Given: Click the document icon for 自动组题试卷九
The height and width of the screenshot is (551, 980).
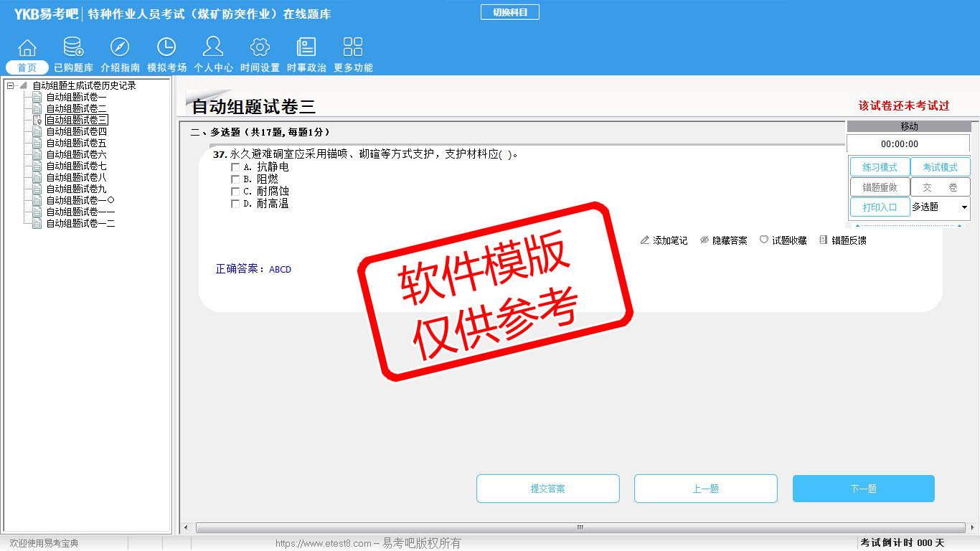Looking at the screenshot, I should pyautogui.click(x=37, y=189).
